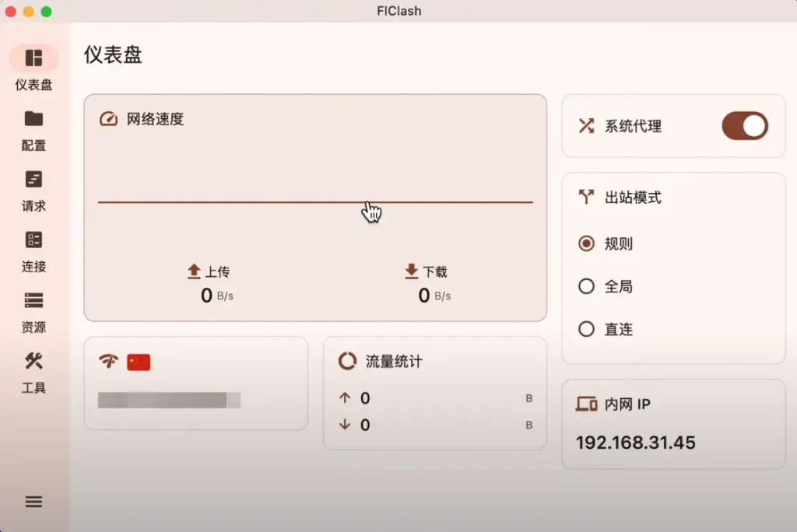Go to the 请求 requests icon
This screenshot has height=532, width=797.
[33, 180]
